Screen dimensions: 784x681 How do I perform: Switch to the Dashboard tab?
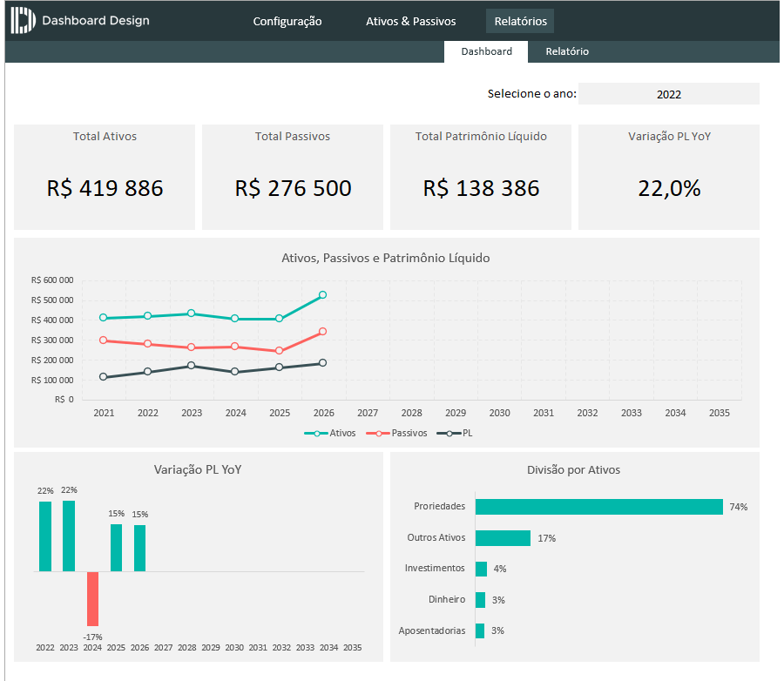pos(486,51)
